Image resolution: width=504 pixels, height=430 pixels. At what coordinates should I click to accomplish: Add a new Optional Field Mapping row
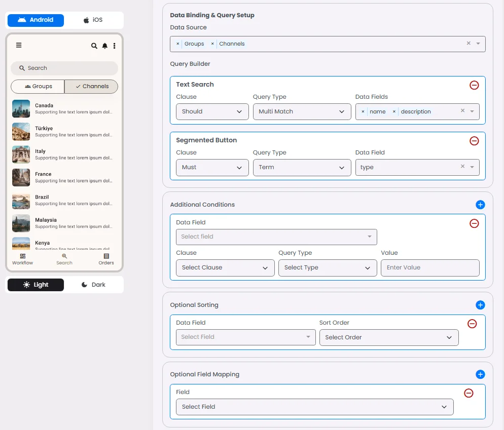pyautogui.click(x=480, y=374)
